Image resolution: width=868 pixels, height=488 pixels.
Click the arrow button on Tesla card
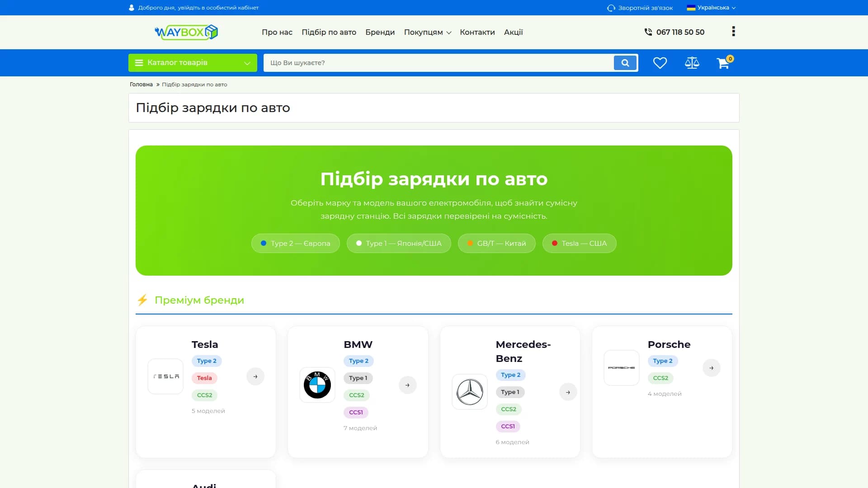[255, 376]
